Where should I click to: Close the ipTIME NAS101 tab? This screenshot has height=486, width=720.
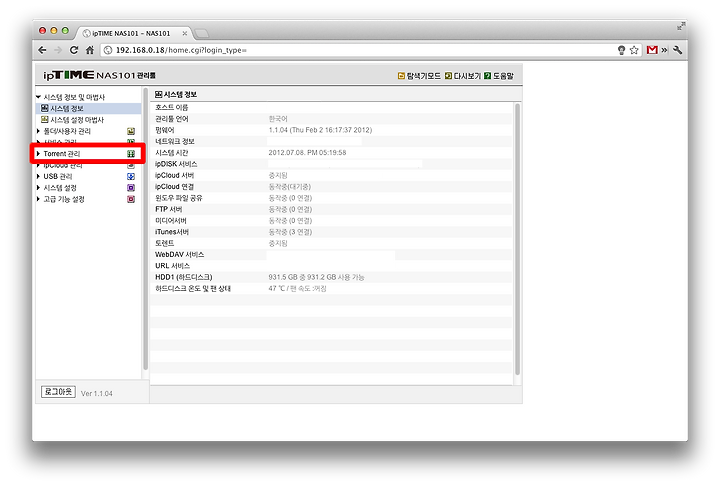click(x=185, y=34)
